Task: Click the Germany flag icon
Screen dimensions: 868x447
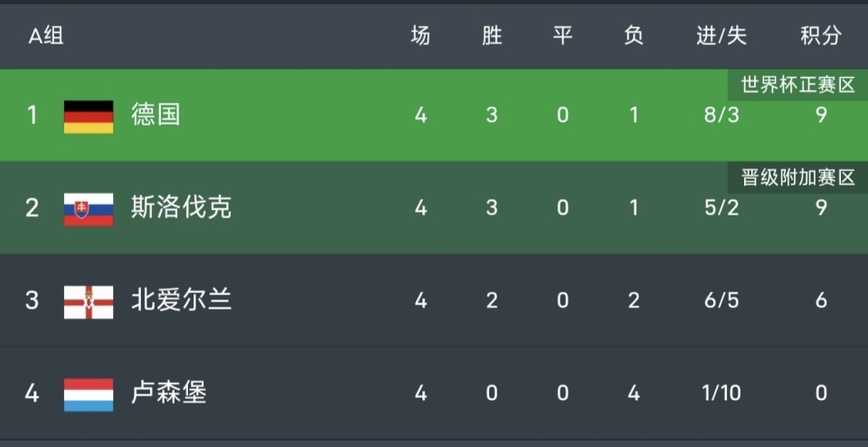Action: click(x=89, y=116)
